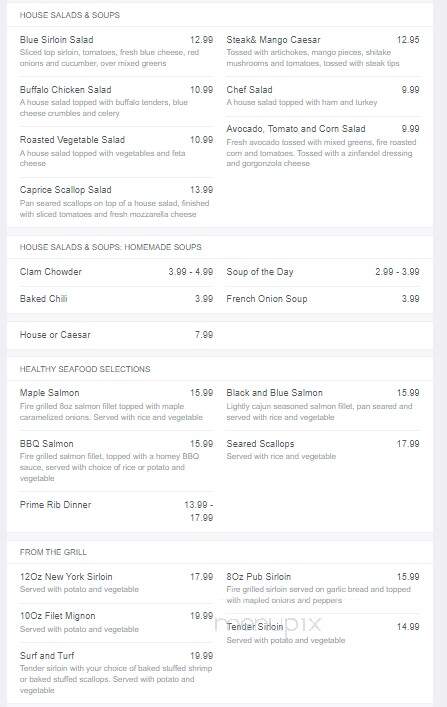Select Roasted Vegetable Salad
Image resolution: width=447 pixels, height=707 pixels.
click(x=116, y=151)
